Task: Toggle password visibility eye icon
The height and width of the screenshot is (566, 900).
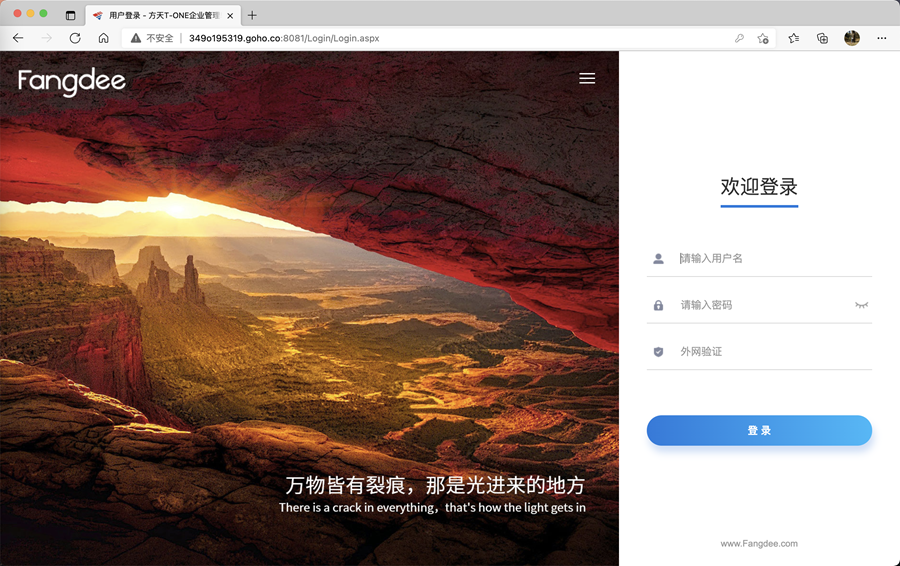Action: (861, 305)
